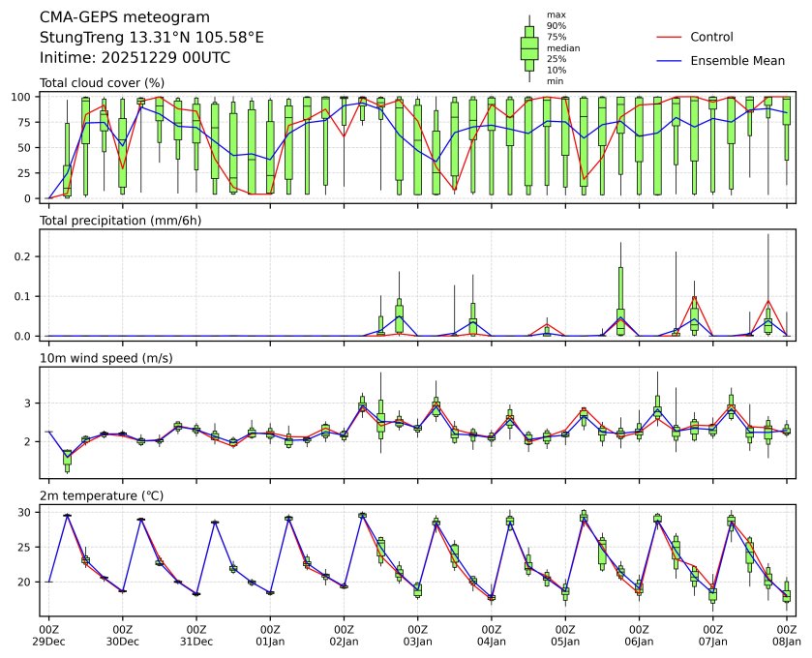Image resolution: width=812 pixels, height=658 pixels.
Task: Select the Total cloud cover panel title
Action: (102, 83)
